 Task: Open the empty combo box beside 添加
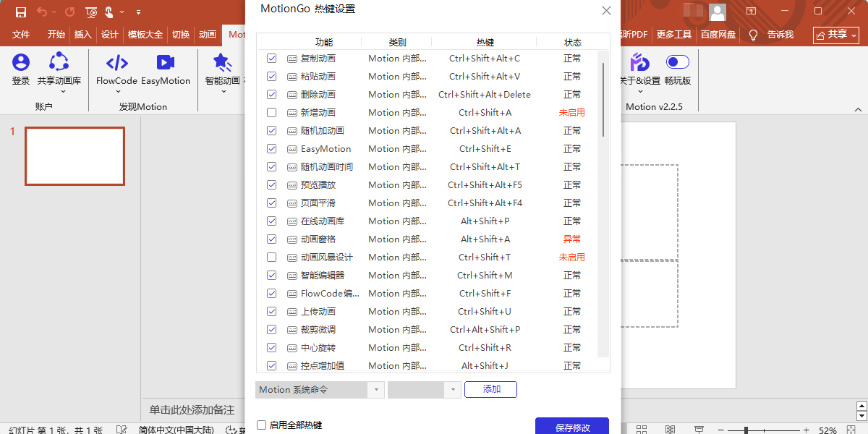pyautogui.click(x=424, y=390)
